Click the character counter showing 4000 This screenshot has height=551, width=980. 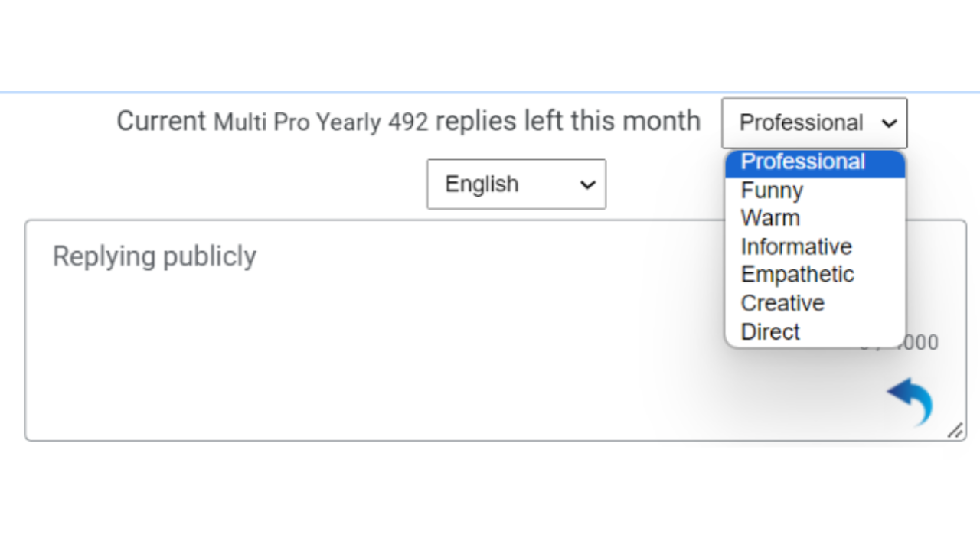(919, 343)
